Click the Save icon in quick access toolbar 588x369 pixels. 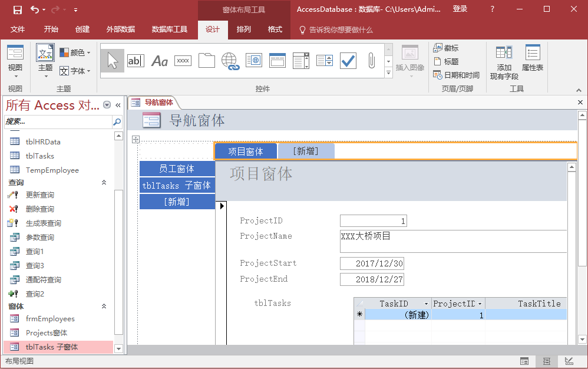tap(17, 9)
